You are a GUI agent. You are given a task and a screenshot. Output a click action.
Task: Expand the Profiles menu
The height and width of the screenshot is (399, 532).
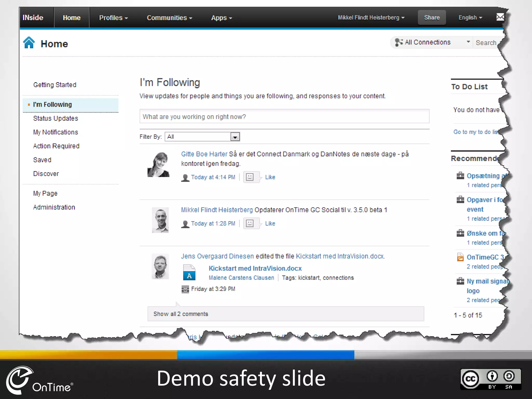click(x=114, y=18)
